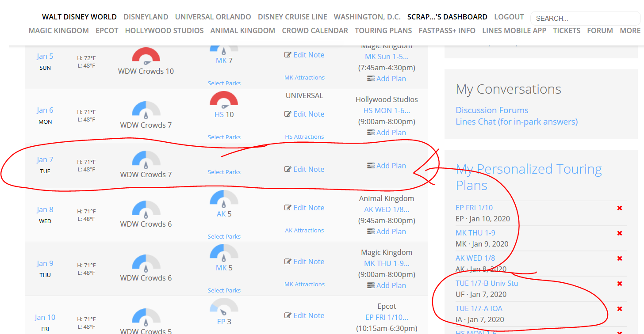Open the Edit Note pencil in the Jan 6 row
644x334 pixels.
pos(288,114)
